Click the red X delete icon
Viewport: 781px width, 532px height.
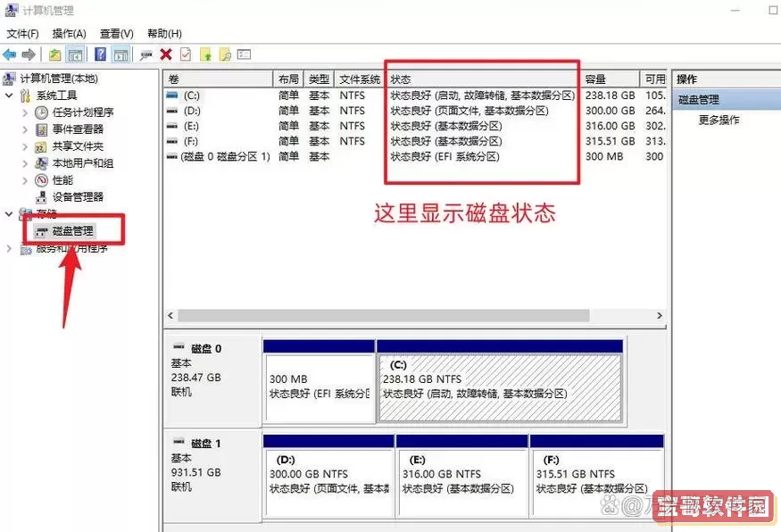click(166, 54)
